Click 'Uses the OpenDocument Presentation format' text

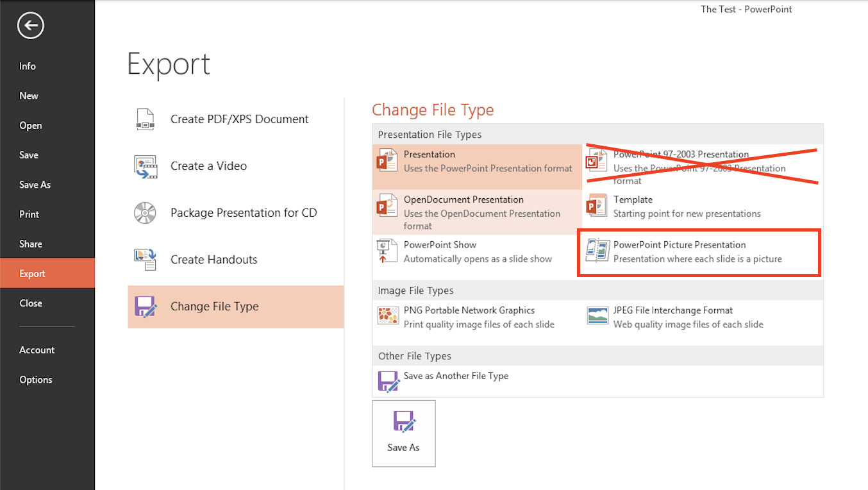[482, 220]
